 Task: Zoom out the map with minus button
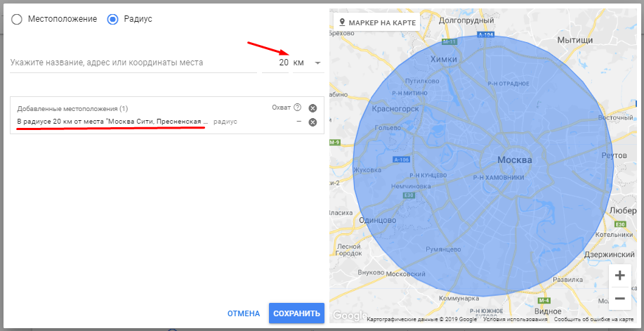pyautogui.click(x=619, y=298)
